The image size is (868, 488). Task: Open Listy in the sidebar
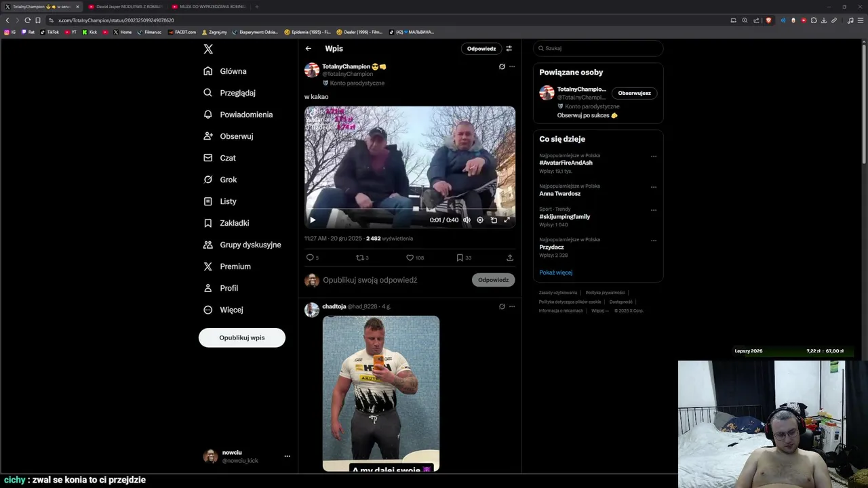220,201
